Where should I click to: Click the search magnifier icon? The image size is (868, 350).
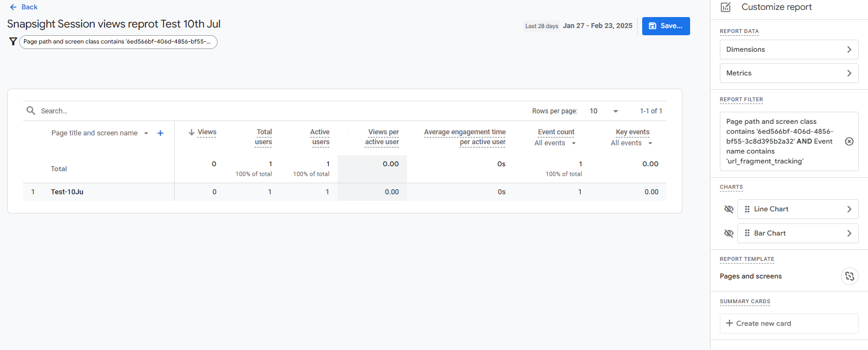click(31, 111)
